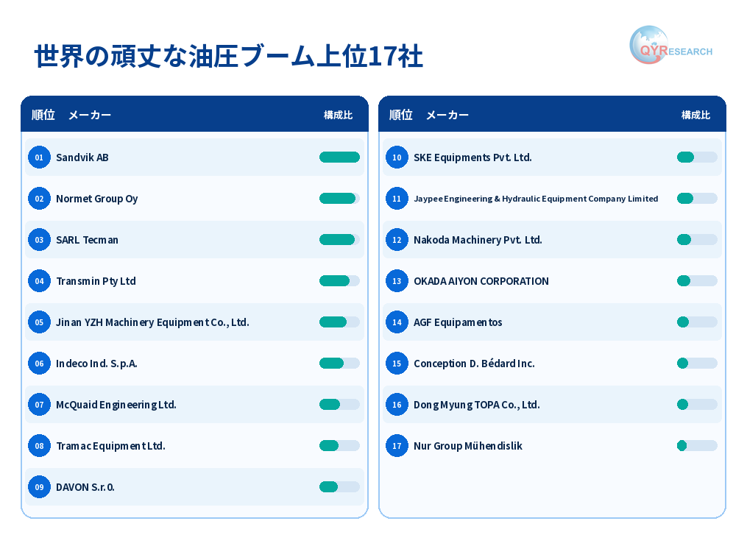Click the QYResearch globe logo

(x=670, y=45)
